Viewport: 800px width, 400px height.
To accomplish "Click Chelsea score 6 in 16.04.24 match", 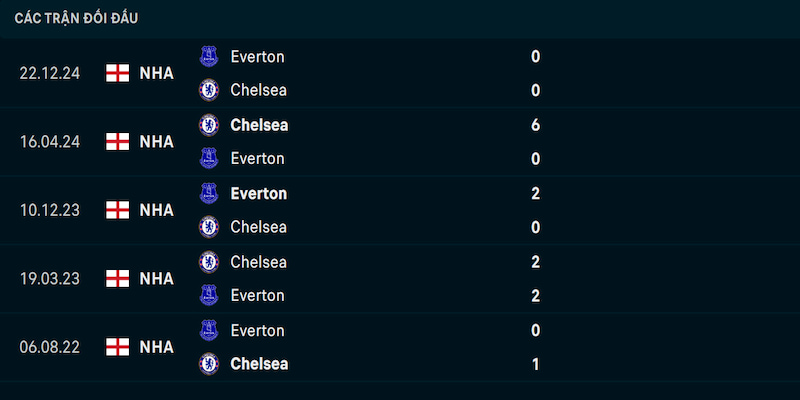I will pyautogui.click(x=535, y=125).
